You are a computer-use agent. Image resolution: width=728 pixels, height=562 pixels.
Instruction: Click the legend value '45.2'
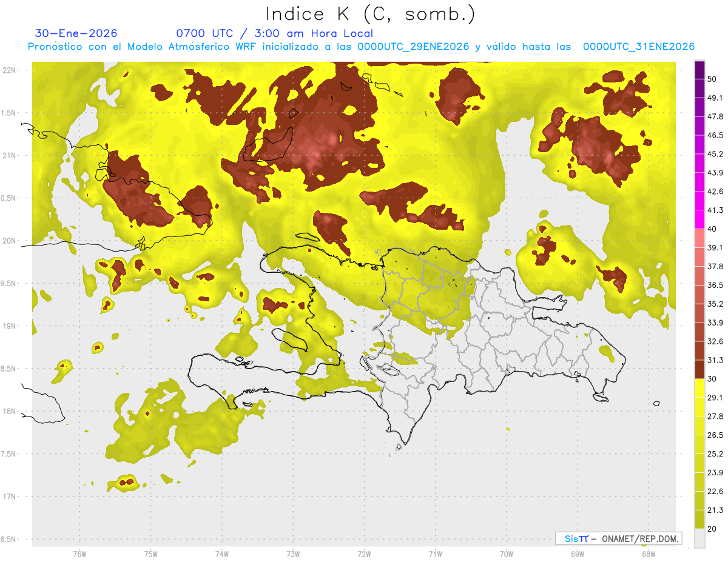[x=715, y=154]
